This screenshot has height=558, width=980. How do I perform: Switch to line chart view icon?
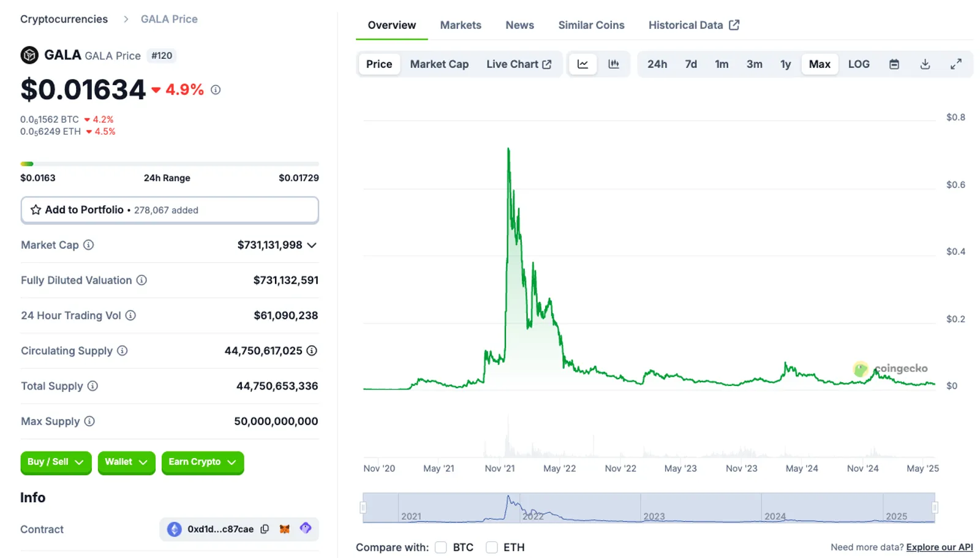pyautogui.click(x=582, y=64)
